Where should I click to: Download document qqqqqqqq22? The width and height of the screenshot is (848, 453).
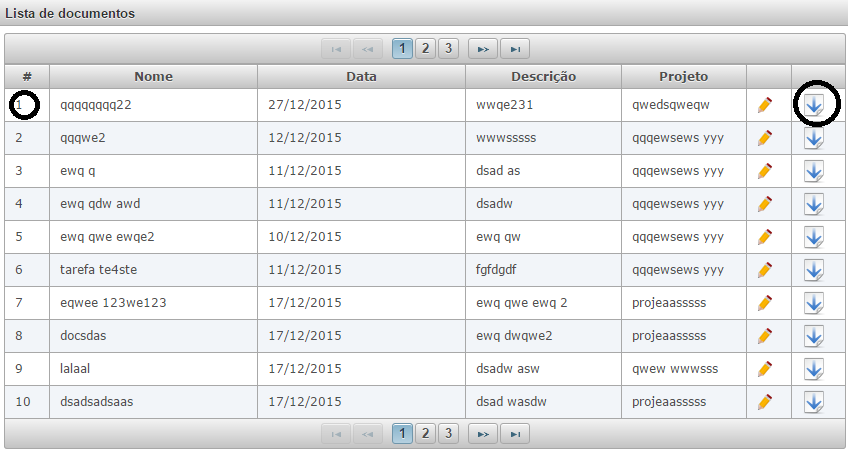click(814, 105)
